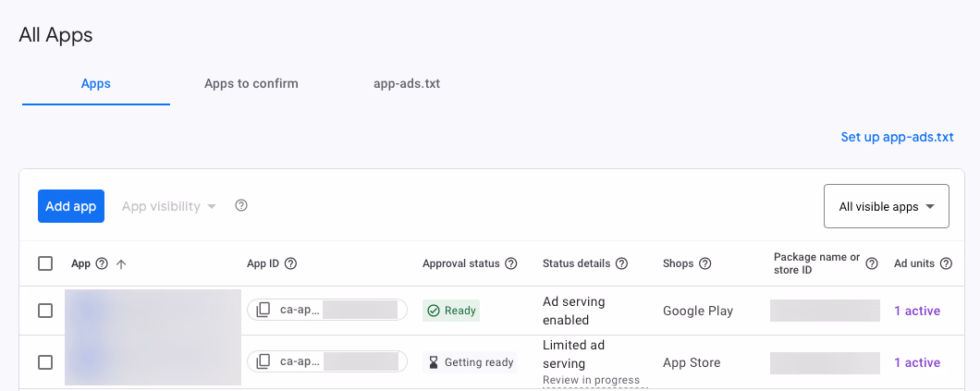Copy App ID of App Store app
This screenshot has height=391, width=980.
pyautogui.click(x=263, y=361)
